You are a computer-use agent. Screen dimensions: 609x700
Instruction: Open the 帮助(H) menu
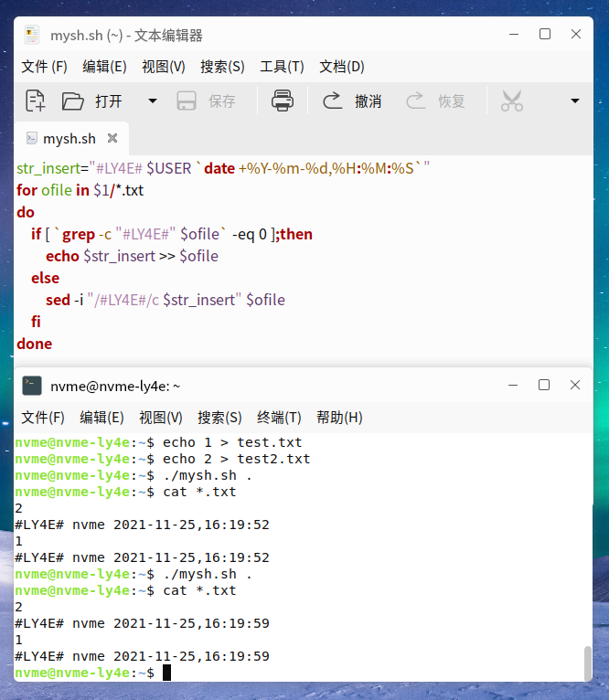click(x=339, y=418)
